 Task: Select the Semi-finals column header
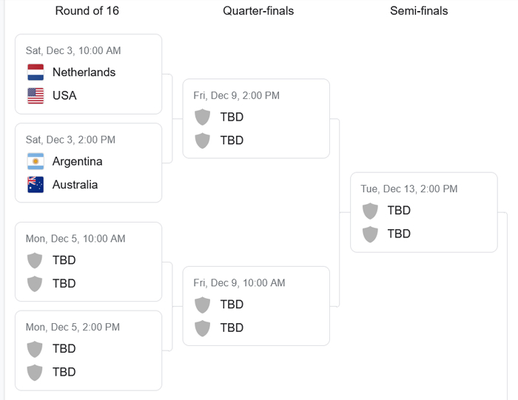[x=419, y=11]
